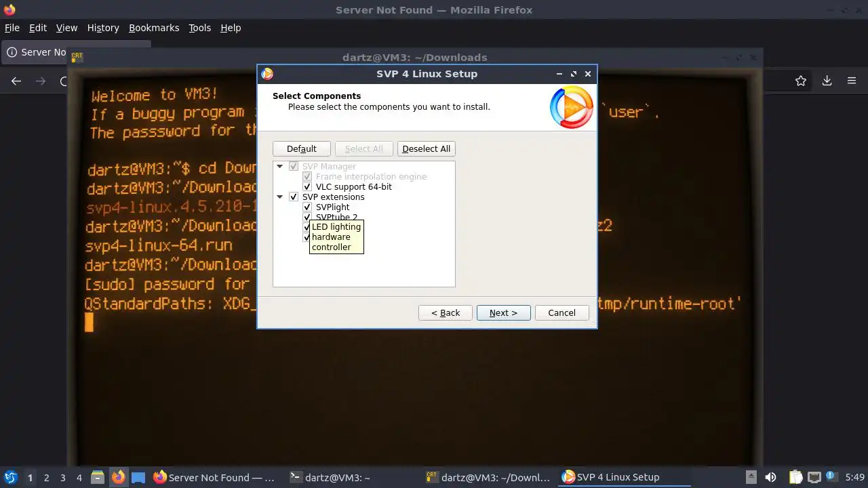Click Deselect All components
Screen dimensions: 868x488
(x=427, y=149)
